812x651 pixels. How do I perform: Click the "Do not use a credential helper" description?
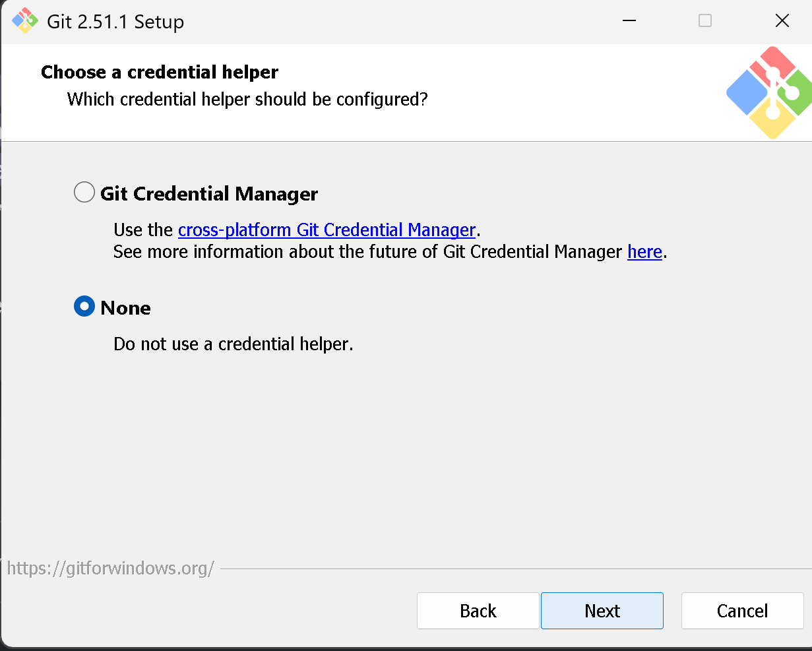click(x=233, y=344)
